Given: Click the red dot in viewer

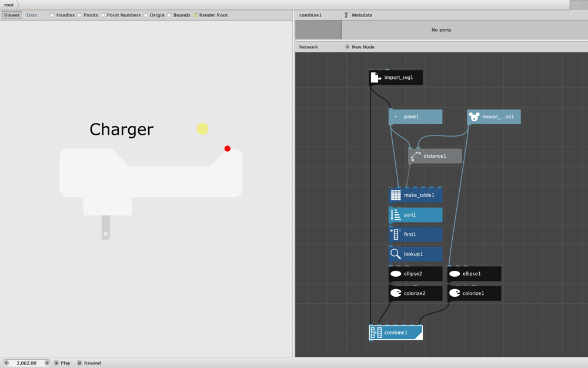Looking at the screenshot, I should [227, 149].
